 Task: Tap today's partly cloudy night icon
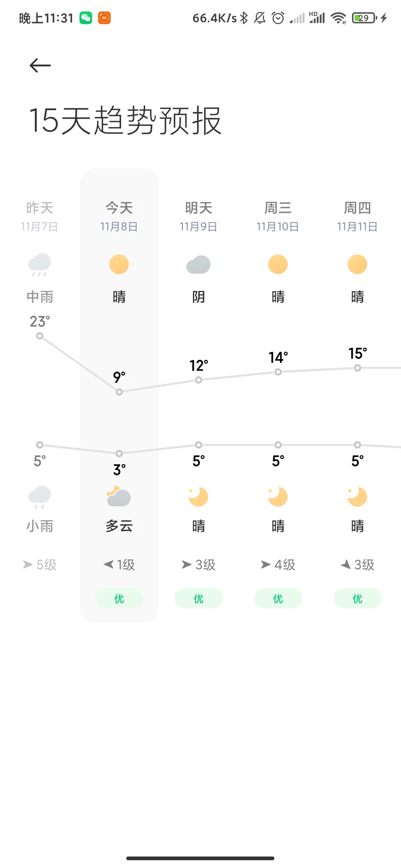point(119,497)
